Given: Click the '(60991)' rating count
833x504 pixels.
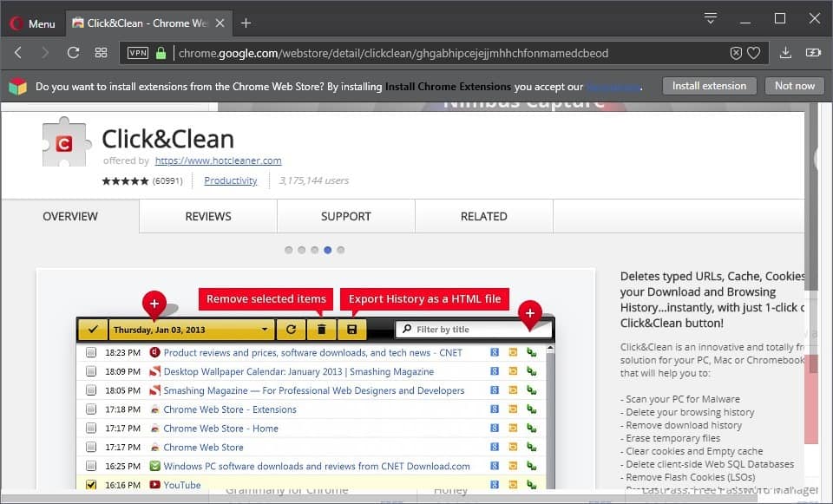Looking at the screenshot, I should [167, 181].
